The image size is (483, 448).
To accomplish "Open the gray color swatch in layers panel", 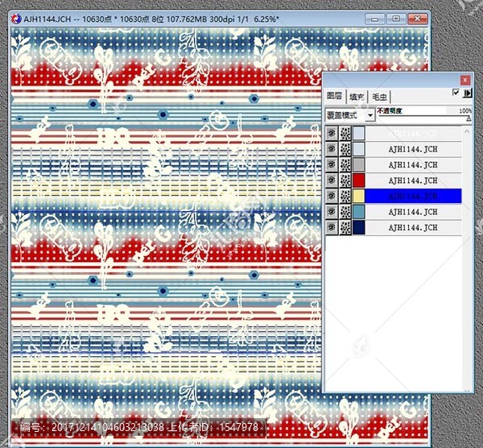I will 358,164.
